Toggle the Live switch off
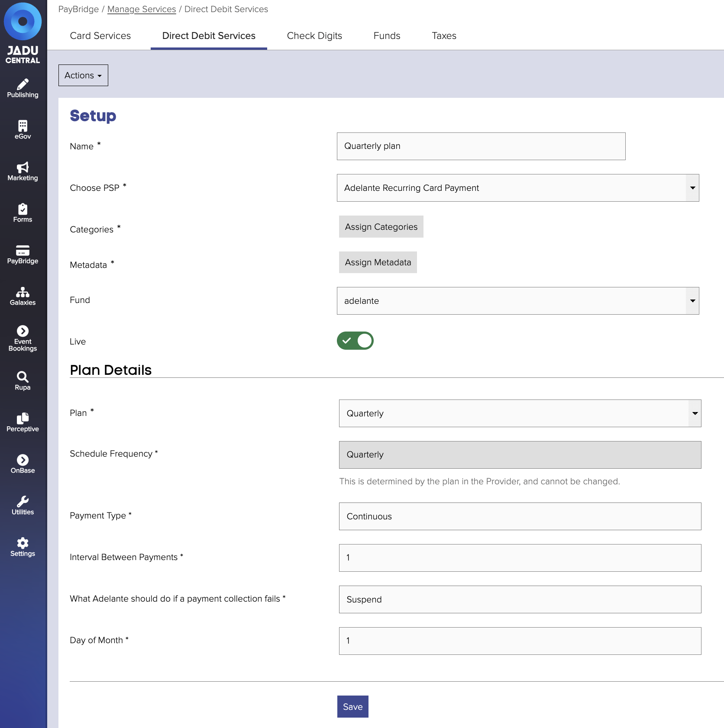The height and width of the screenshot is (728, 724). pyautogui.click(x=355, y=341)
